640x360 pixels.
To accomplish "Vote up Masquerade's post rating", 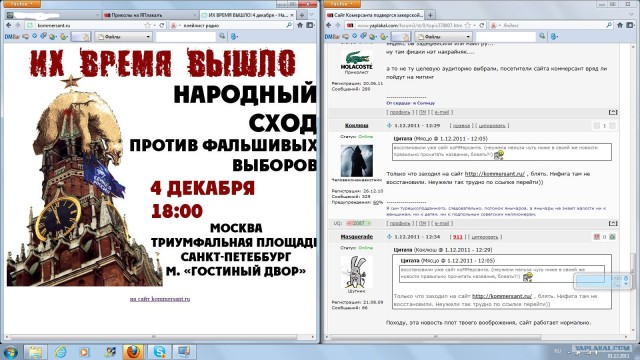I will pos(612,237).
